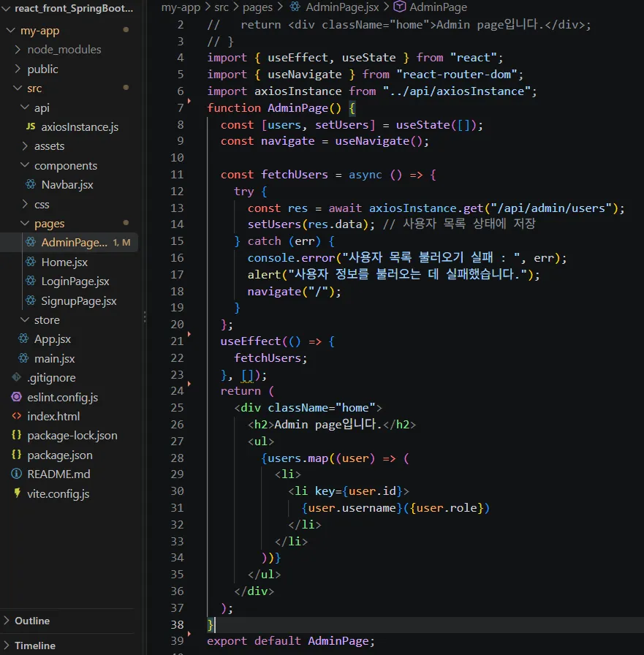Open LoginPage.jsx from the file tree
The image size is (644, 655).
pos(75,281)
